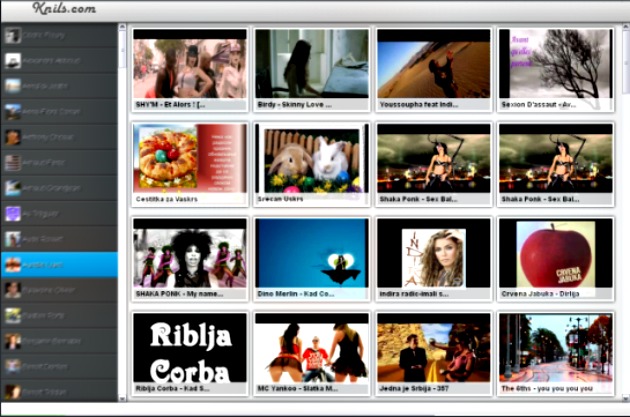Viewport: 630px width, 417px height.
Task: Click the friends list scroll-up arrow
Action: (x=123, y=27)
